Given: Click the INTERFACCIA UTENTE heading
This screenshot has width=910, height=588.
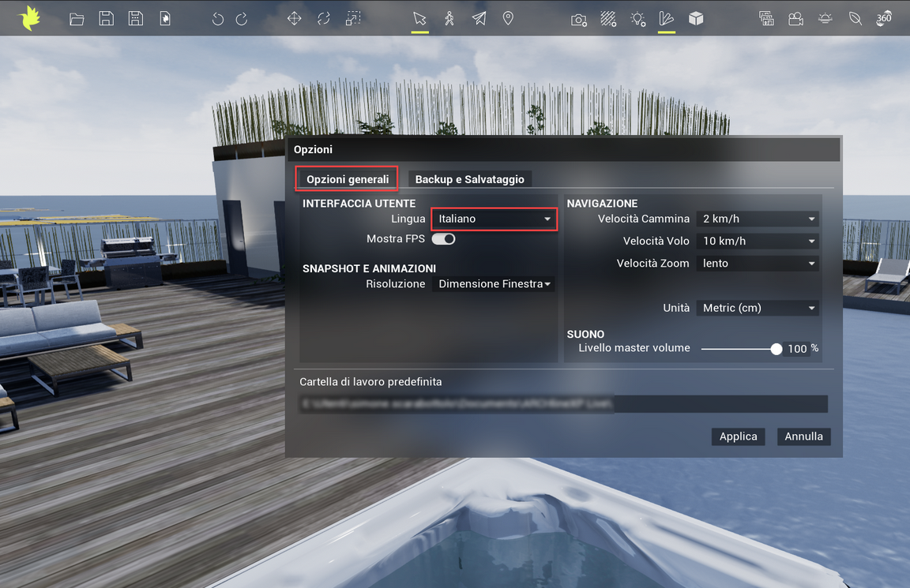Looking at the screenshot, I should tap(359, 204).
